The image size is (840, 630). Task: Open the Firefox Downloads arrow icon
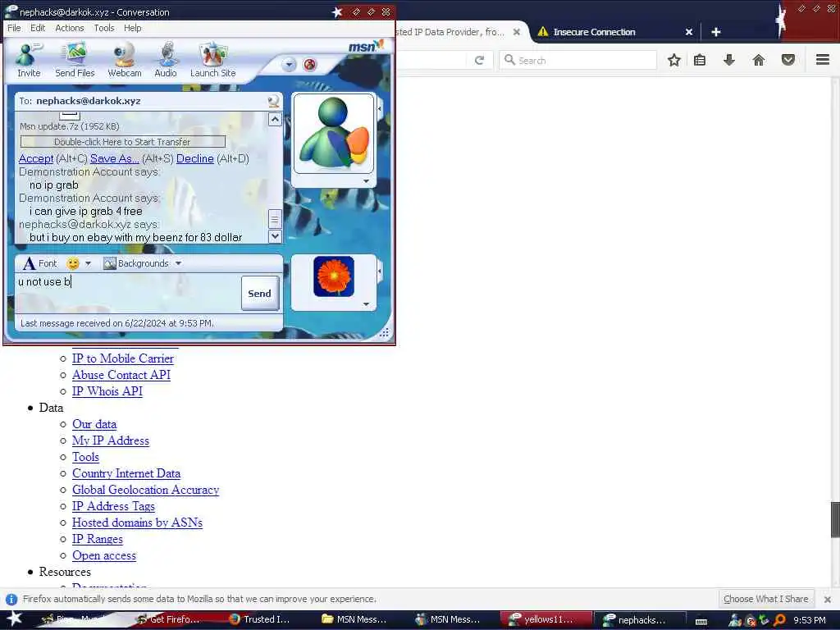click(x=728, y=60)
